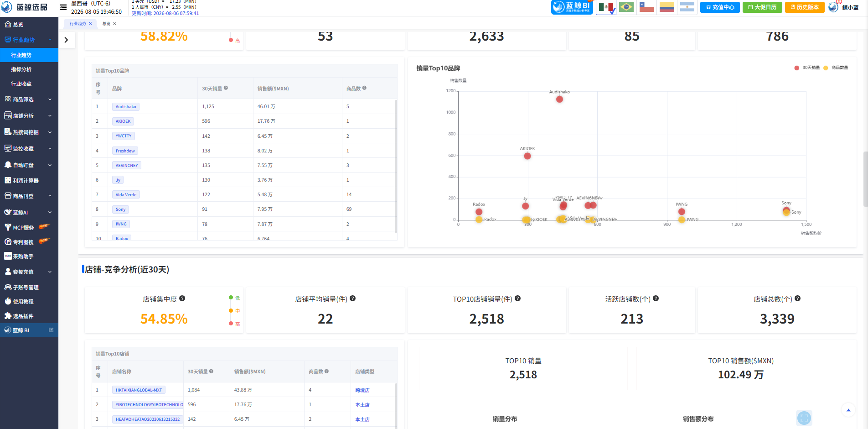
Task: Switch to the Colombia flag marketplace
Action: coord(666,7)
